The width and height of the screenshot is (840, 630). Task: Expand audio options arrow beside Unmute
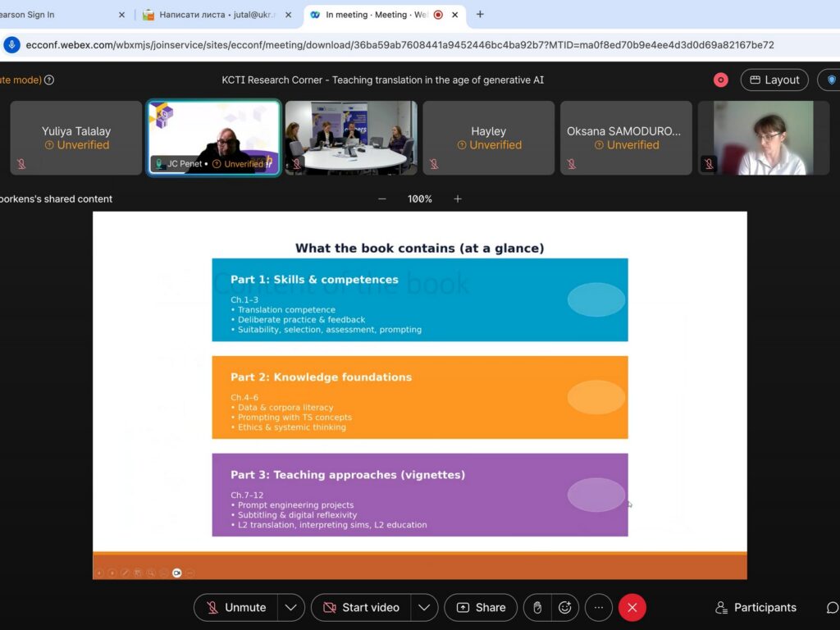pyautogui.click(x=290, y=607)
